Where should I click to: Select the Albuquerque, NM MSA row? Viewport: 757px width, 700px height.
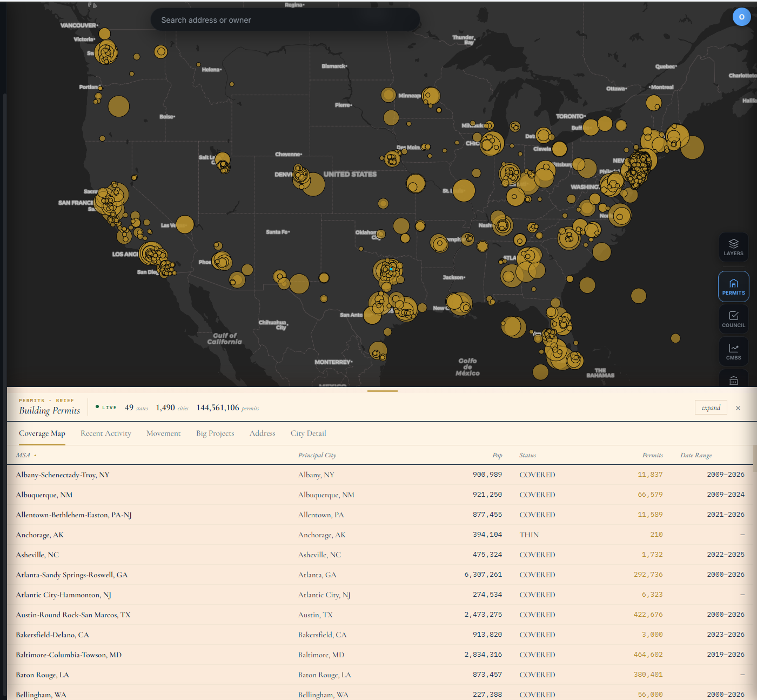coord(380,495)
